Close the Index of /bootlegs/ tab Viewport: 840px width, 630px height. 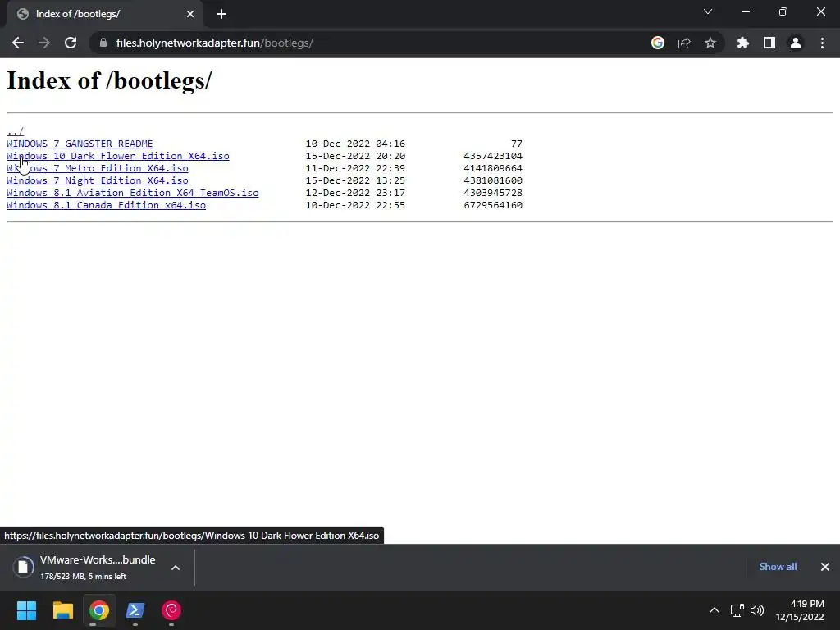point(190,14)
